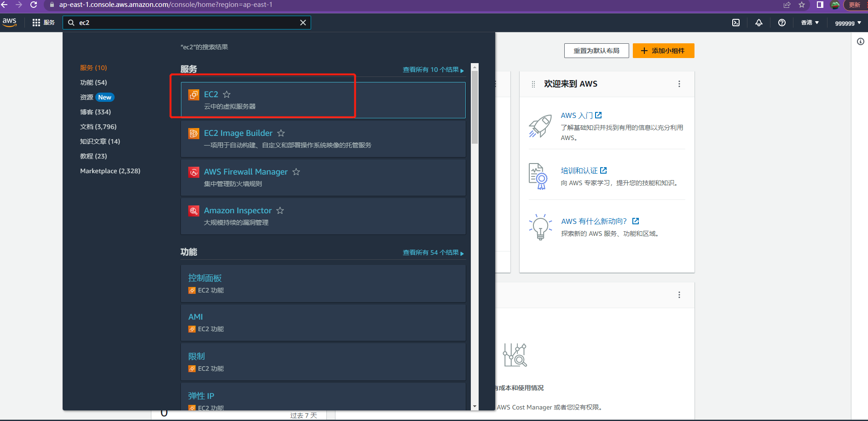The width and height of the screenshot is (868, 421).
Task: Bookmark this page star
Action: point(802,5)
